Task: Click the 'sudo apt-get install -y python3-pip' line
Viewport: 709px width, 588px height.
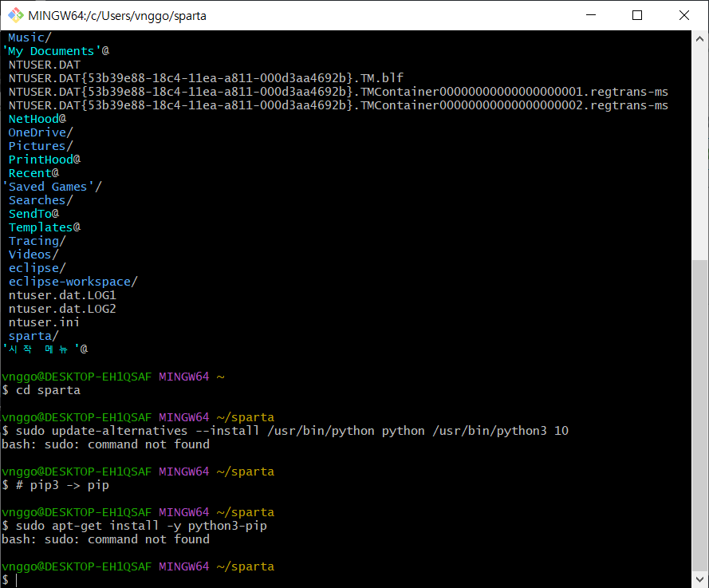Action: pyautogui.click(x=134, y=526)
